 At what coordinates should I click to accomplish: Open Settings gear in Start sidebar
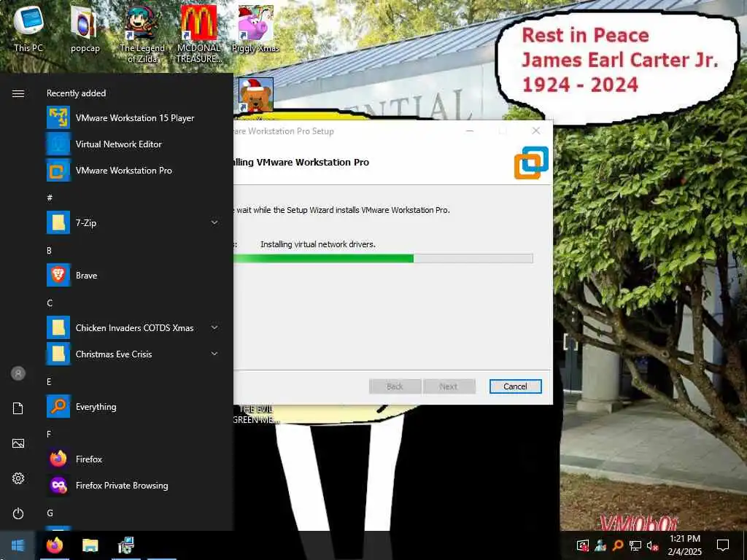pos(18,478)
